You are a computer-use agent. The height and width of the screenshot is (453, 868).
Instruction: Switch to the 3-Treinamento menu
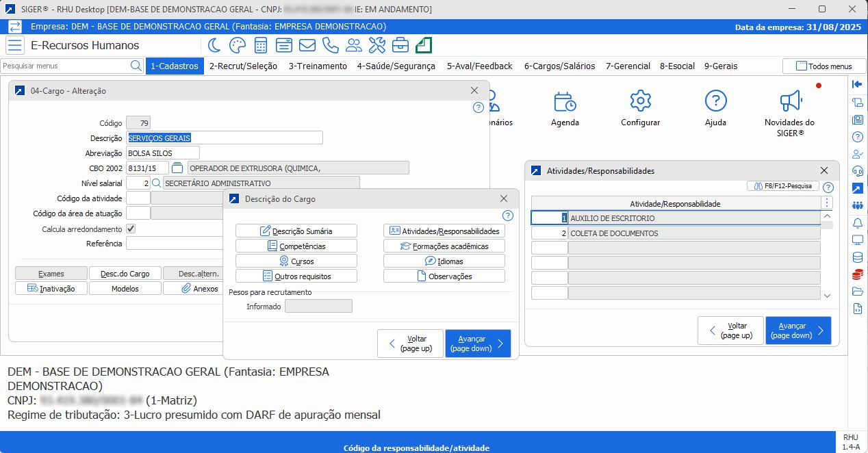318,66
